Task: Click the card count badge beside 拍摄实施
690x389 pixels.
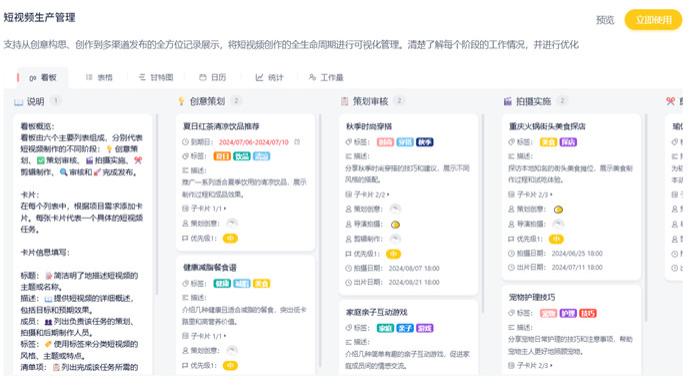Action: [562, 101]
